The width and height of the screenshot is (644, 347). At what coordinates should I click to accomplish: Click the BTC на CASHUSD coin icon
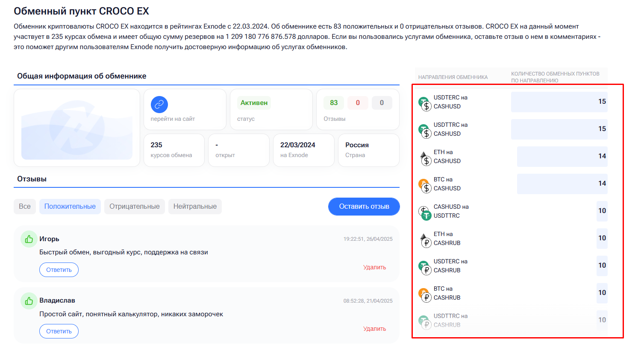pyautogui.click(x=425, y=186)
